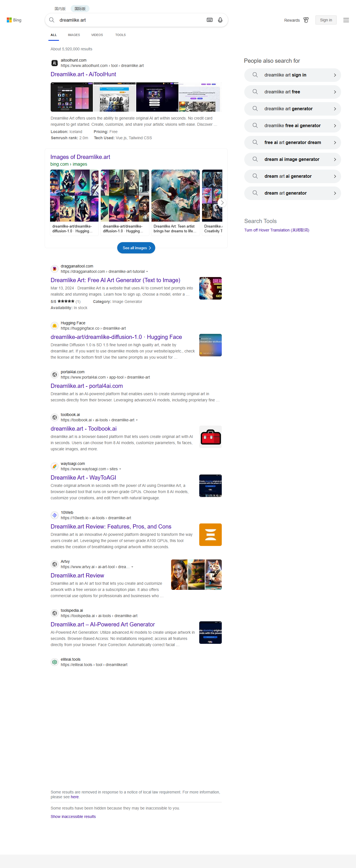Click the search magnifier icon in search box

pos(52,20)
